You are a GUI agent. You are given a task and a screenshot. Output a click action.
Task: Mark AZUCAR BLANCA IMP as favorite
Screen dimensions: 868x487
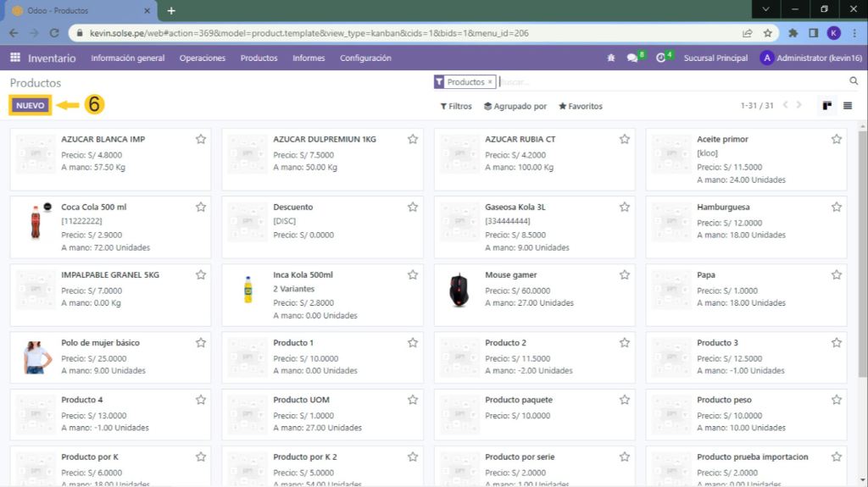click(x=201, y=139)
